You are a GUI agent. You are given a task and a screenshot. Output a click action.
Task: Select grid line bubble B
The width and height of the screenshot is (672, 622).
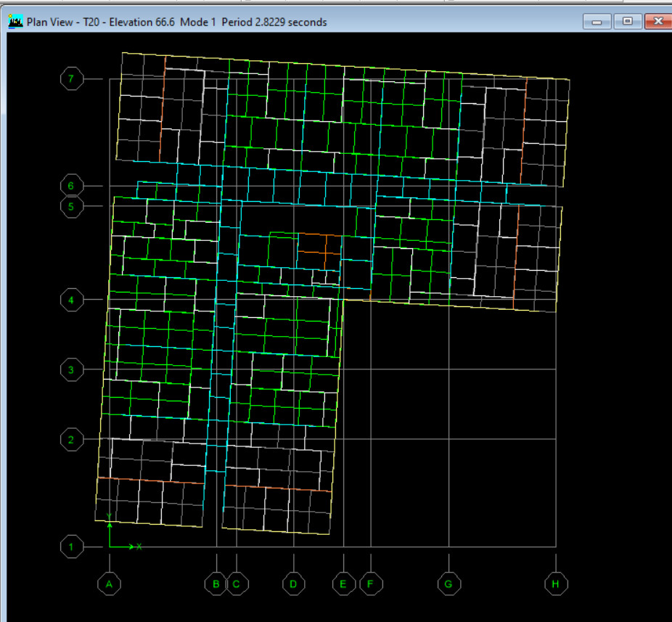coord(216,584)
